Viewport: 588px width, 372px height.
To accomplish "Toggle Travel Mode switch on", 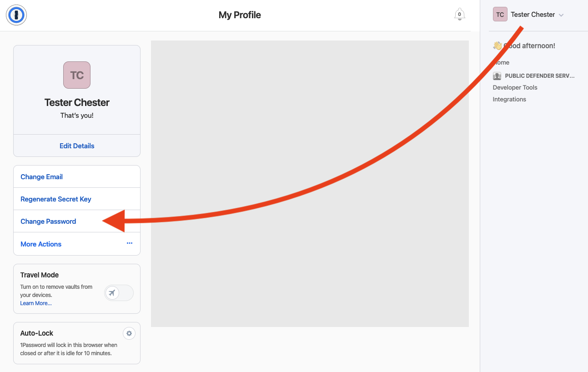I will coord(119,293).
